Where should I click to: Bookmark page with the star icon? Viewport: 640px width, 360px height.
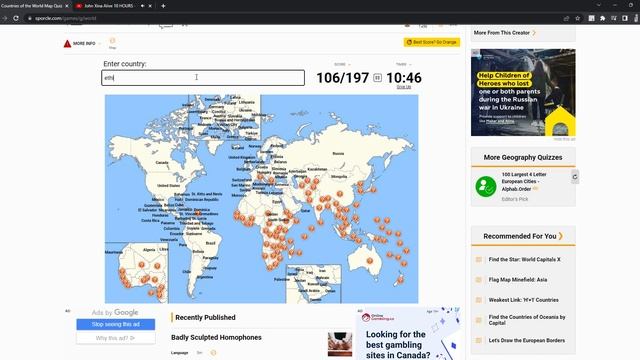578,18
